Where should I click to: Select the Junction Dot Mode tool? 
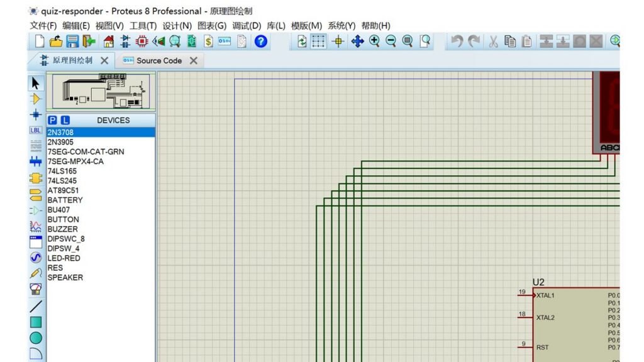tap(36, 114)
